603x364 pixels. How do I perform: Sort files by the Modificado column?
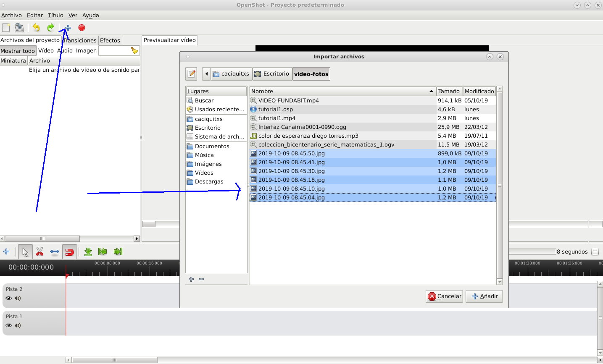[479, 92]
